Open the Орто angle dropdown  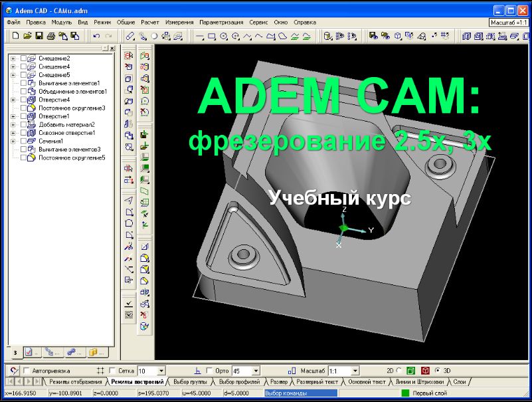tap(256, 371)
